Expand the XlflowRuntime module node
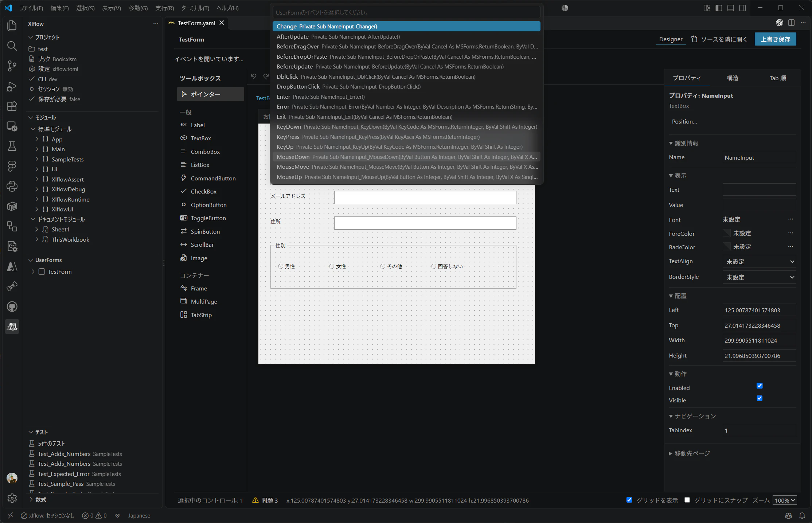Image resolution: width=812 pixels, height=523 pixels. 36,199
